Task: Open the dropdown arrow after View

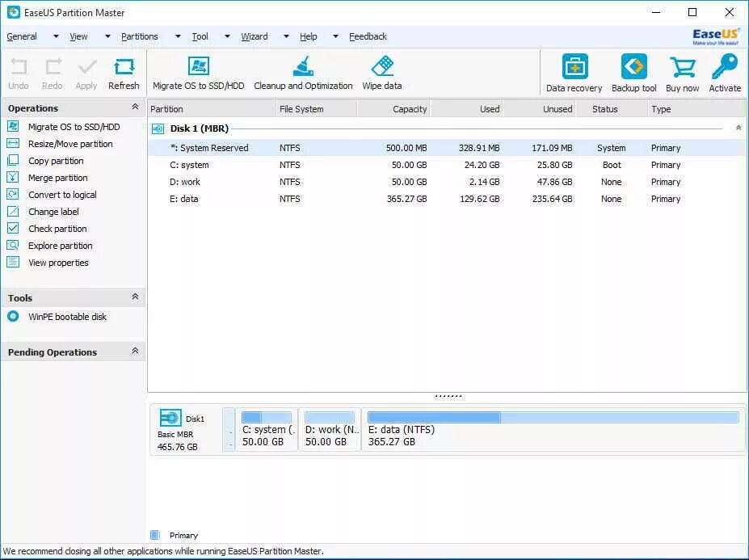Action: tap(107, 36)
